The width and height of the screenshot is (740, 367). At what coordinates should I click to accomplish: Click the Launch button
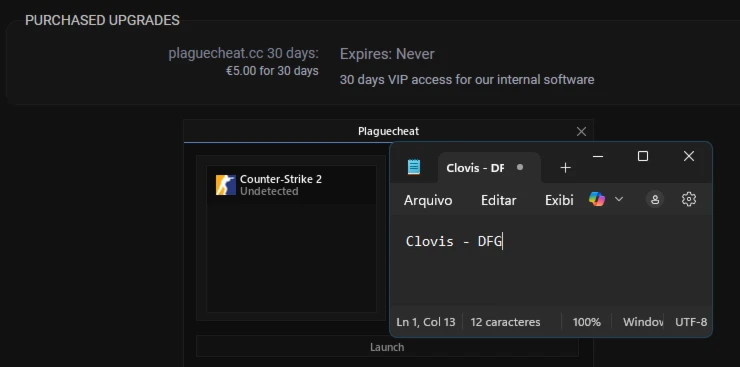(x=387, y=347)
